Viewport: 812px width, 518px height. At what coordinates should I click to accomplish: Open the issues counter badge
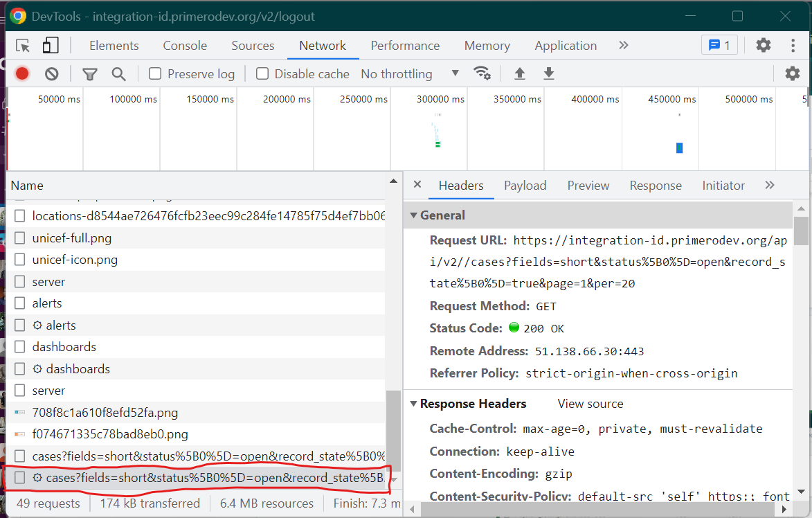[719, 45]
